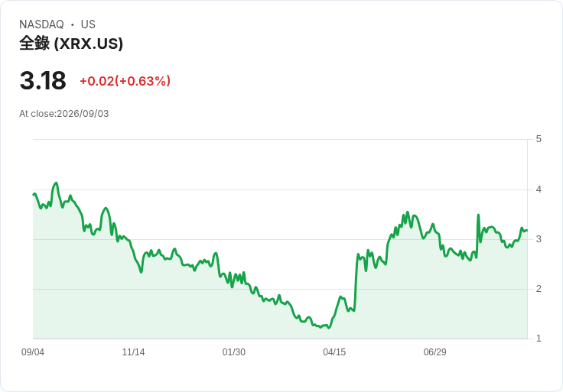
Task: Click the 1 value on the y-axis
Action: click(x=539, y=339)
